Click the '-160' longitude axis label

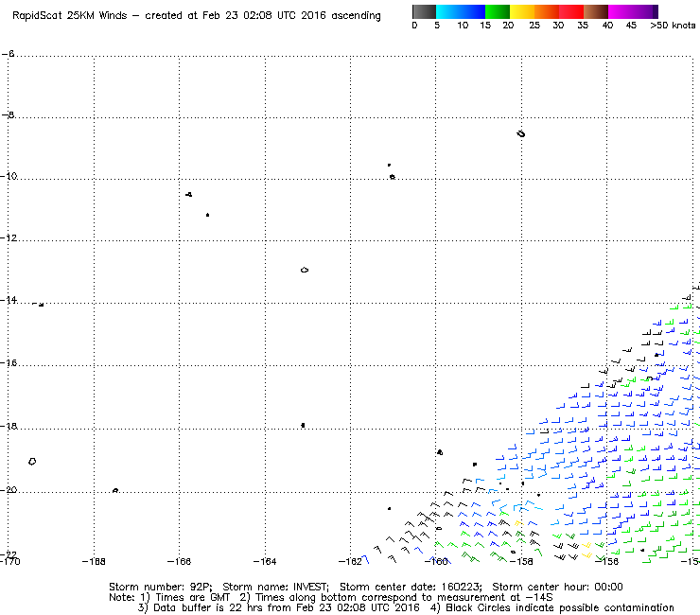tap(436, 561)
